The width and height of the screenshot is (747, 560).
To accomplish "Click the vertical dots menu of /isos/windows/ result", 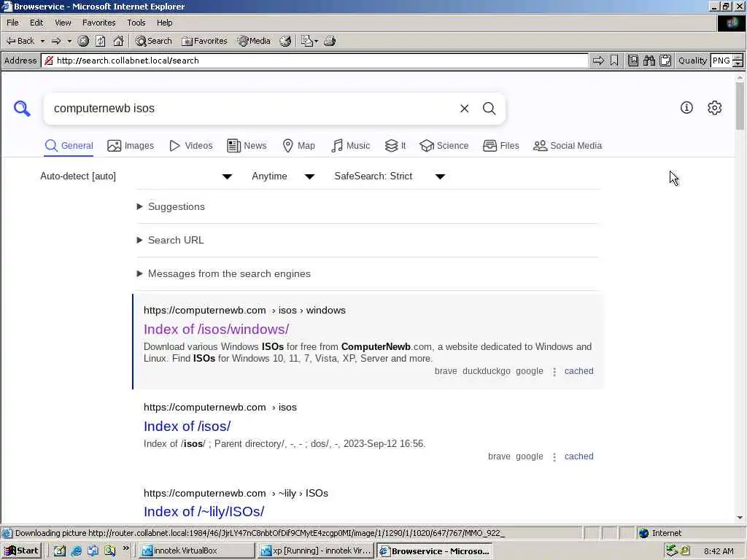I will (554, 371).
